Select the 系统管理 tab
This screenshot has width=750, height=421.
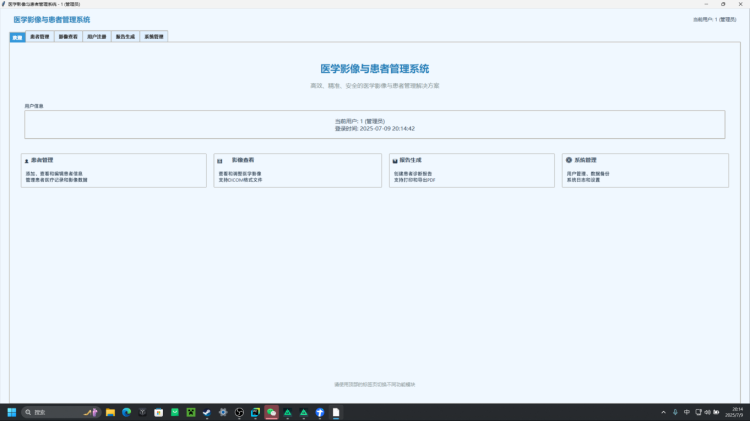[x=154, y=37]
